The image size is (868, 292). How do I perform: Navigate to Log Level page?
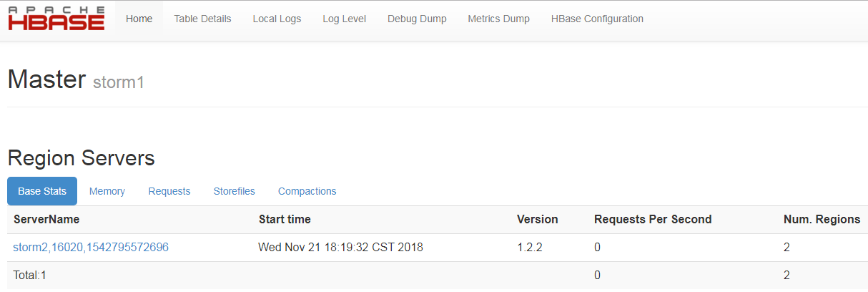coord(344,19)
